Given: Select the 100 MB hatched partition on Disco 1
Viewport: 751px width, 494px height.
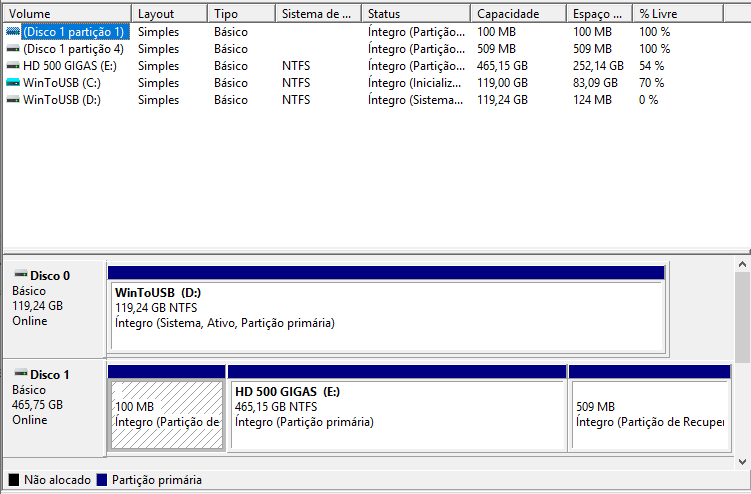Looking at the screenshot, I should point(167,408).
